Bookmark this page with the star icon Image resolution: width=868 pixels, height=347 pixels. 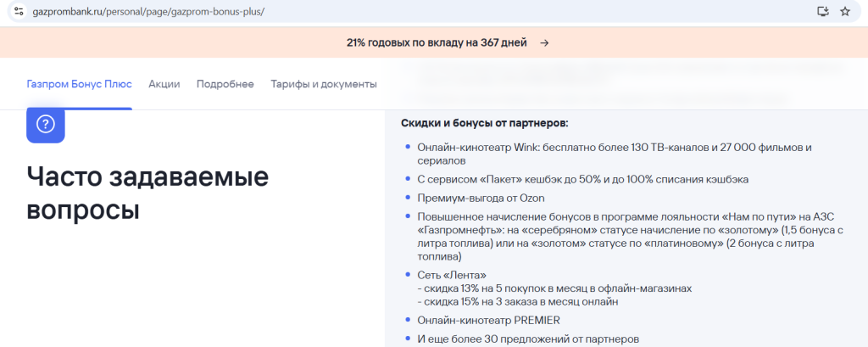[x=845, y=11]
